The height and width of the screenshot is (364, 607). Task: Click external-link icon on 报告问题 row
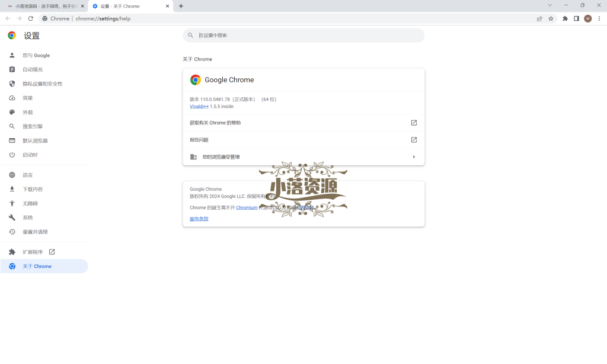click(414, 140)
